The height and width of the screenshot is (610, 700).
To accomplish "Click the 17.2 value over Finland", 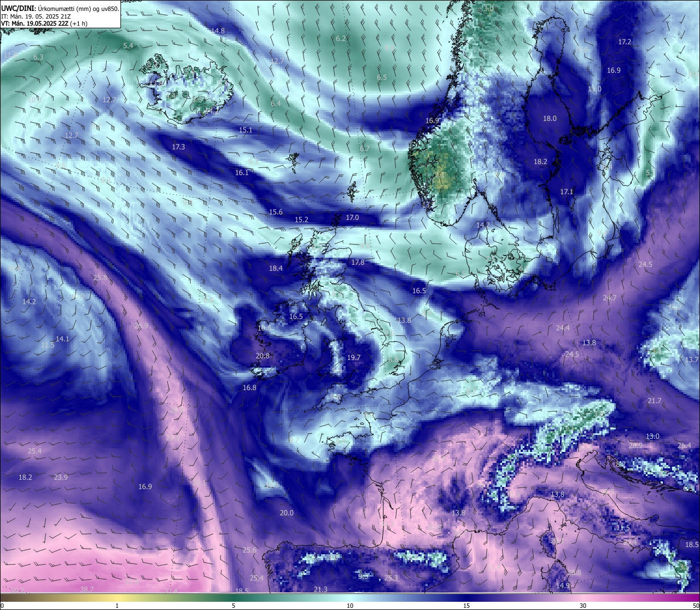I will 625,42.
